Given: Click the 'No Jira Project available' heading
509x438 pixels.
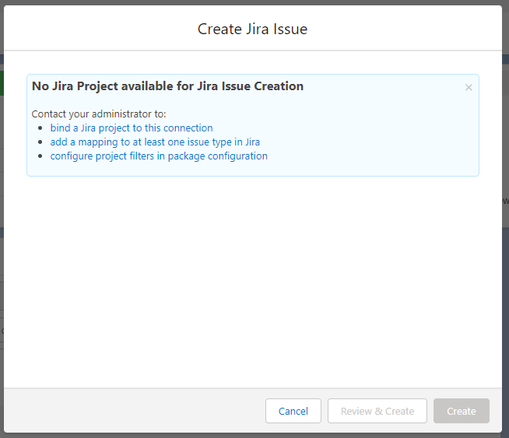Looking at the screenshot, I should coord(168,86).
